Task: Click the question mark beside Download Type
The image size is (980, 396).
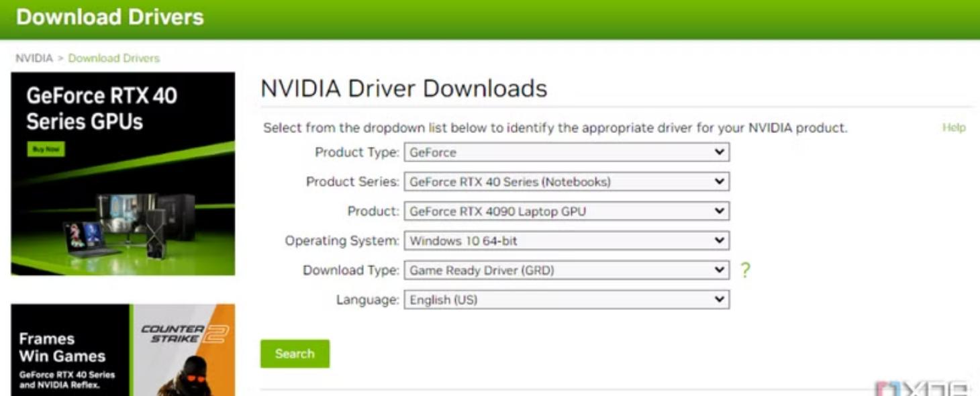Action: [x=745, y=270]
